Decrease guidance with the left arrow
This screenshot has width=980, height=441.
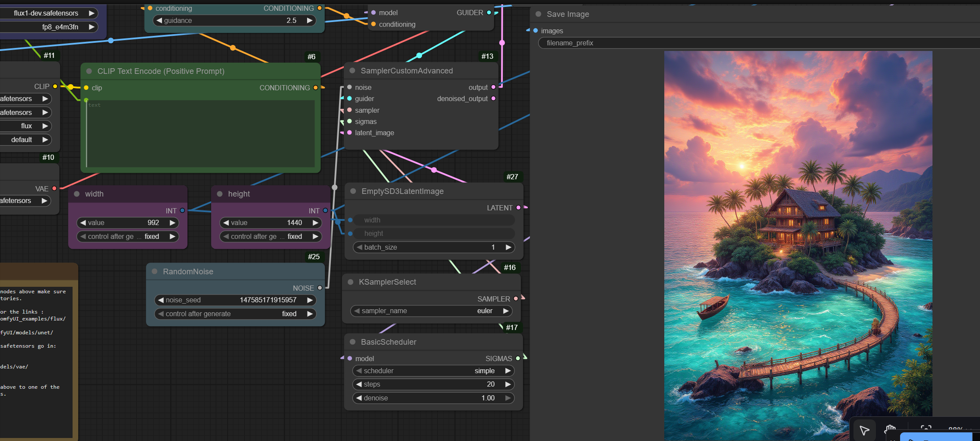click(159, 20)
